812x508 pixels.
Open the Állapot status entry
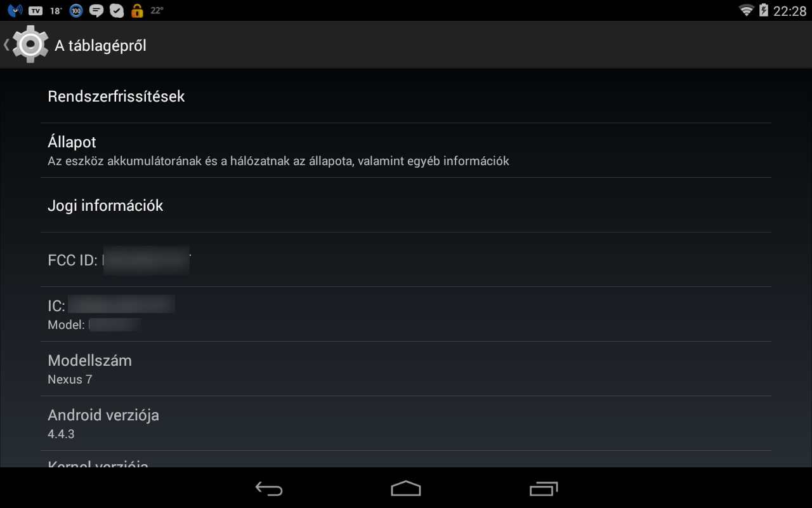[x=406, y=150]
